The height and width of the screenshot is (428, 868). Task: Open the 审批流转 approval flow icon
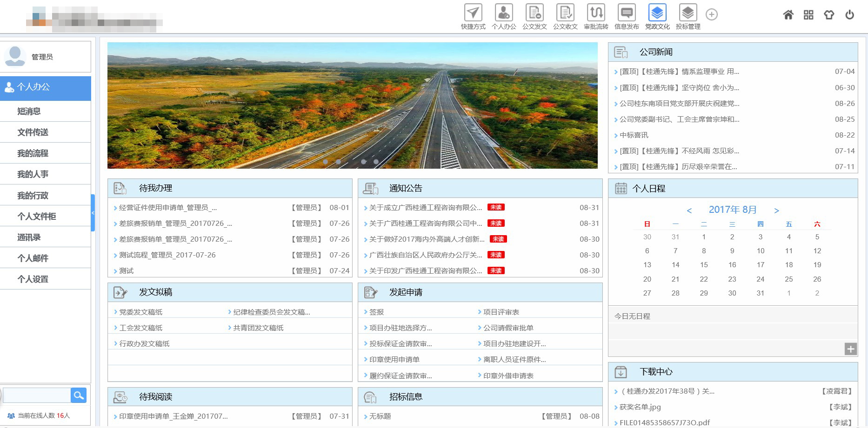tap(596, 13)
